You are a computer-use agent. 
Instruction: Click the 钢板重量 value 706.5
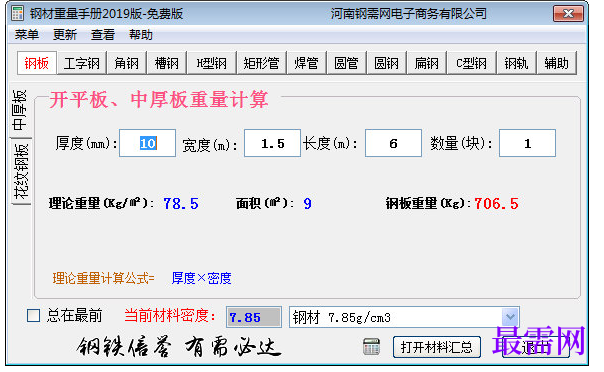click(496, 203)
